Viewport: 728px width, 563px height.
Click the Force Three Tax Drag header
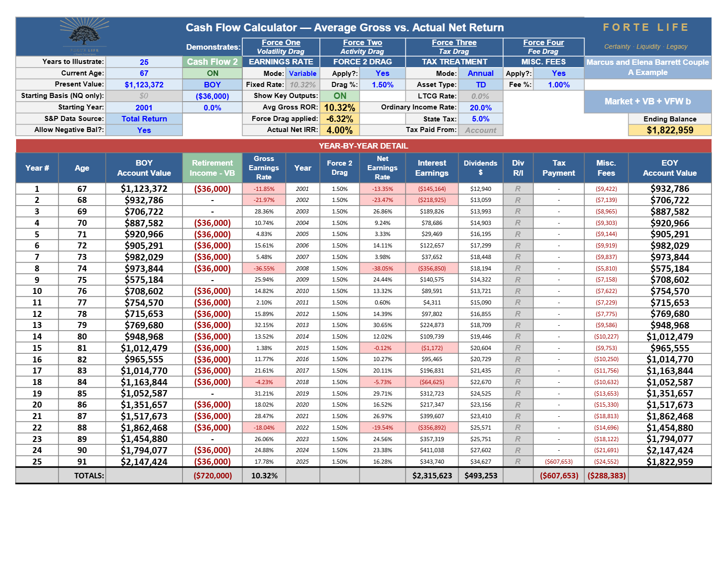point(454,47)
